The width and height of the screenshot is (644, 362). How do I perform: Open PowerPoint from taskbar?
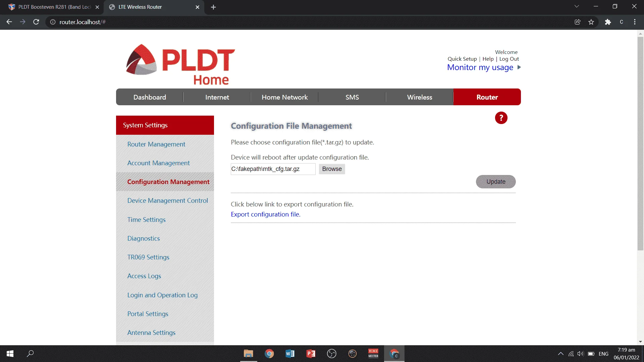coord(311,354)
